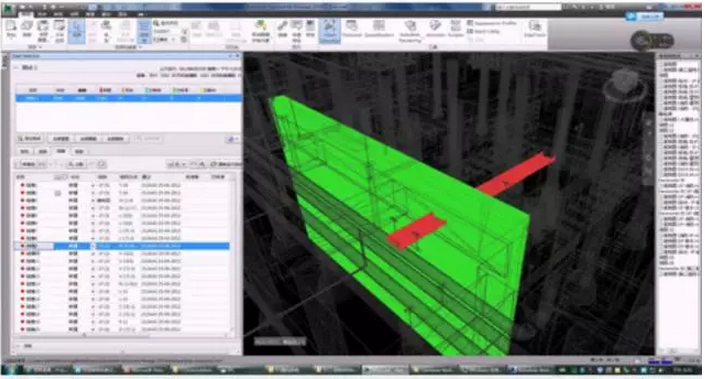Open the Animator tool
The image size is (705, 379).
click(435, 29)
